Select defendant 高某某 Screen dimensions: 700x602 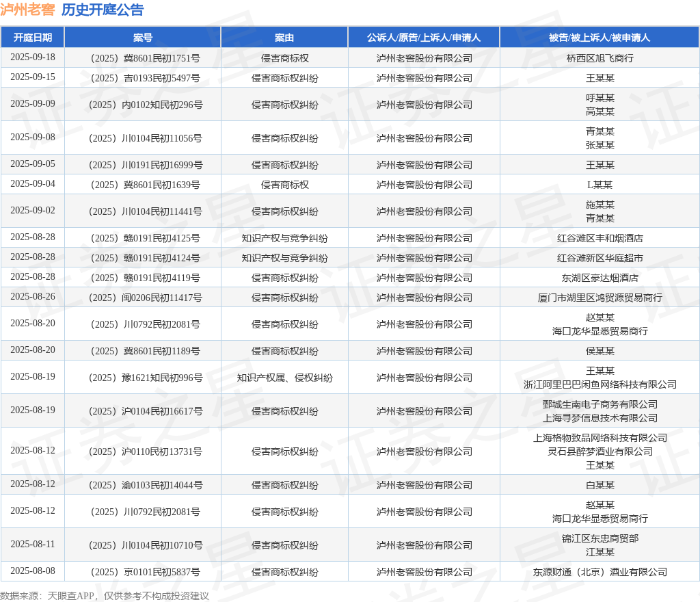pos(600,112)
